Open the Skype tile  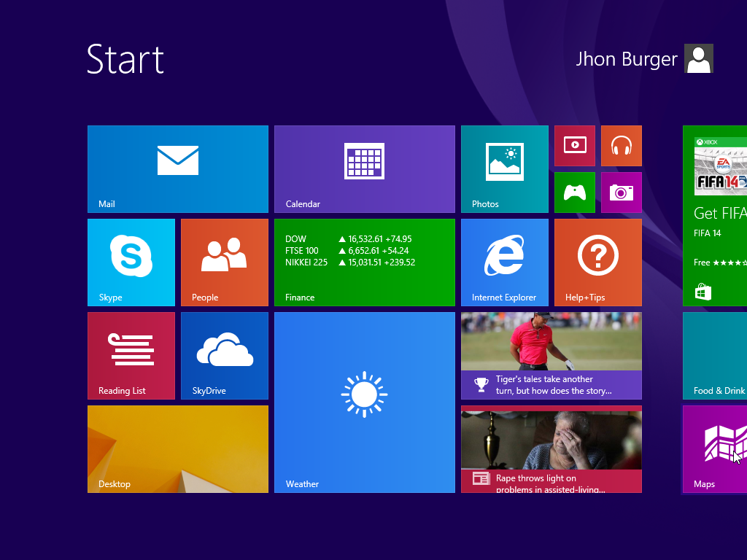[x=131, y=262]
